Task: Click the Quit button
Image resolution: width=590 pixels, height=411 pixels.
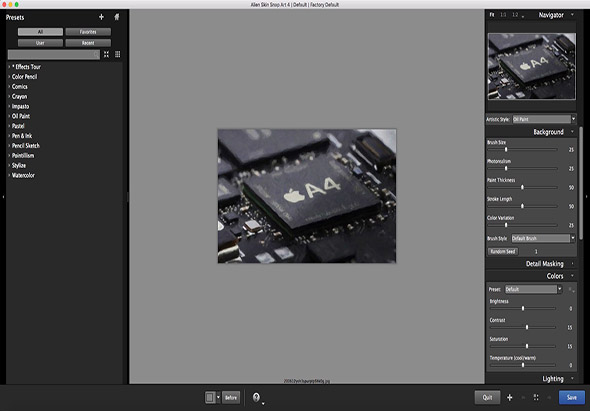Action: 487,397
